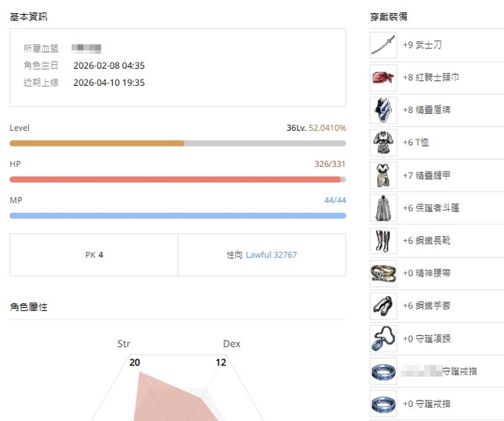Image resolution: width=504 pixels, height=421 pixels.
Task: Click the Dex value 12 on radar chart
Action: pos(221,363)
